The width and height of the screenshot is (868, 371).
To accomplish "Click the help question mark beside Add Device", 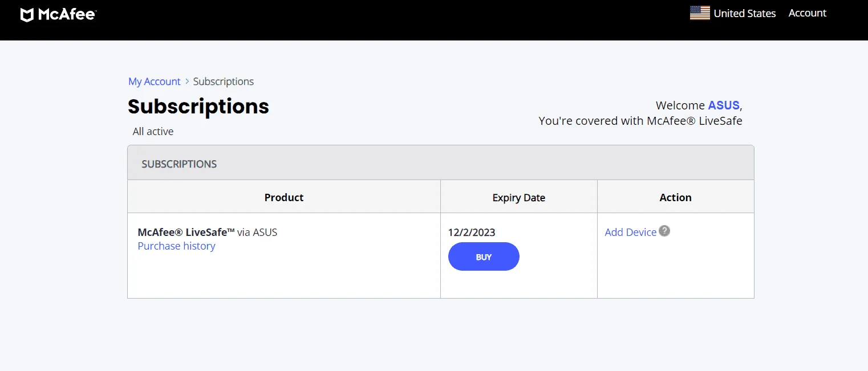I will click(x=664, y=231).
